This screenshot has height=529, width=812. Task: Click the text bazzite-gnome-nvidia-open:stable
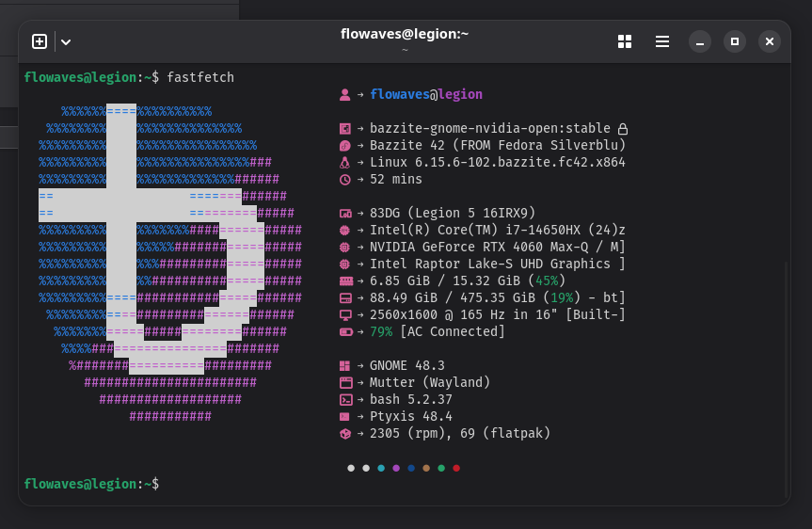pyautogui.click(x=490, y=129)
